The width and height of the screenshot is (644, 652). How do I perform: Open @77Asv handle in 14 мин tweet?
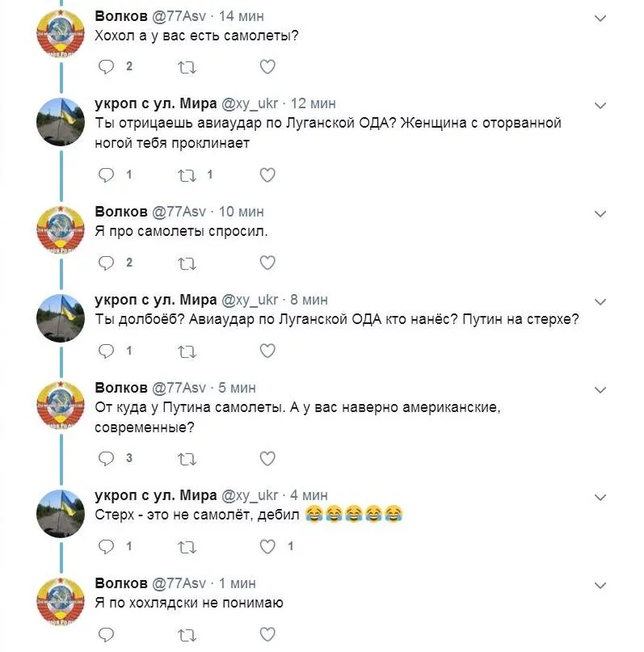tap(179, 16)
